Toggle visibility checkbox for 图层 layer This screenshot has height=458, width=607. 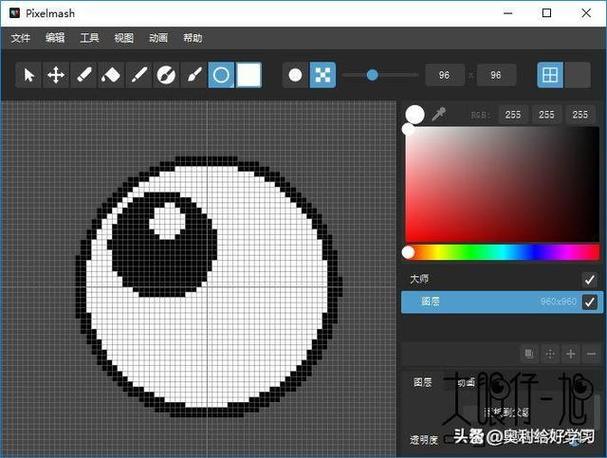[x=590, y=302]
